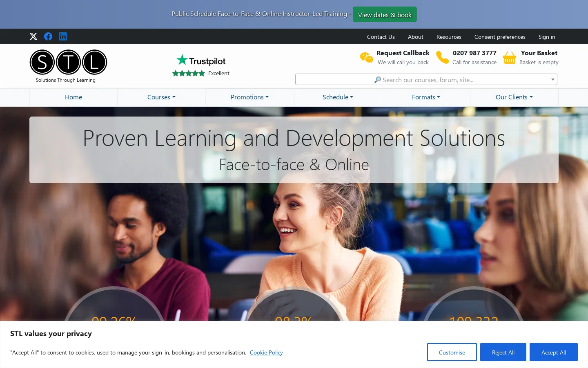Open the X (Twitter) social icon
Viewport: 588px width, 368px height.
click(33, 36)
